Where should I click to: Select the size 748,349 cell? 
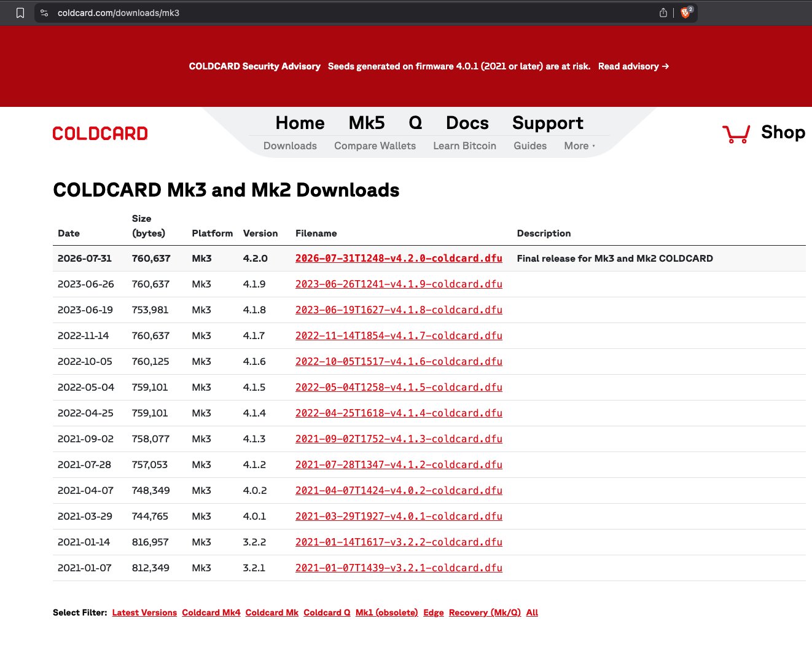point(150,491)
